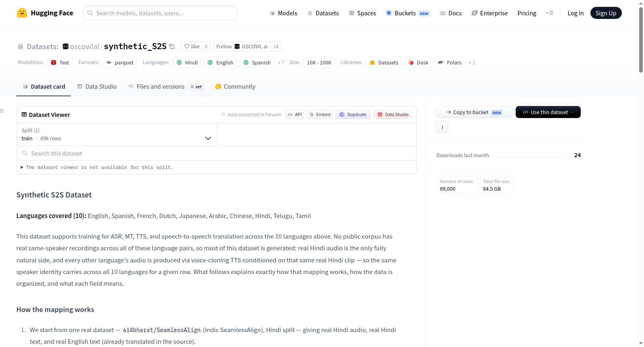Select the Polars library tag
The width and height of the screenshot is (644, 347).
(x=450, y=62)
